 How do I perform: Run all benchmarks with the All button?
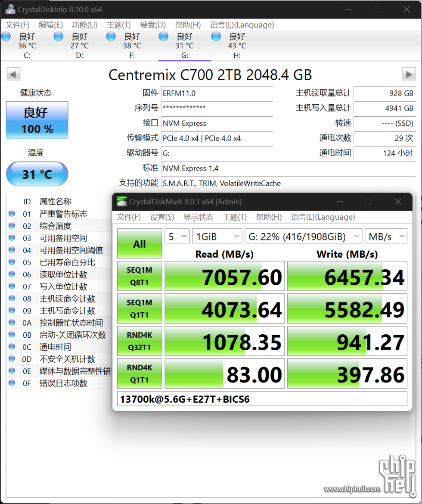pyautogui.click(x=140, y=244)
